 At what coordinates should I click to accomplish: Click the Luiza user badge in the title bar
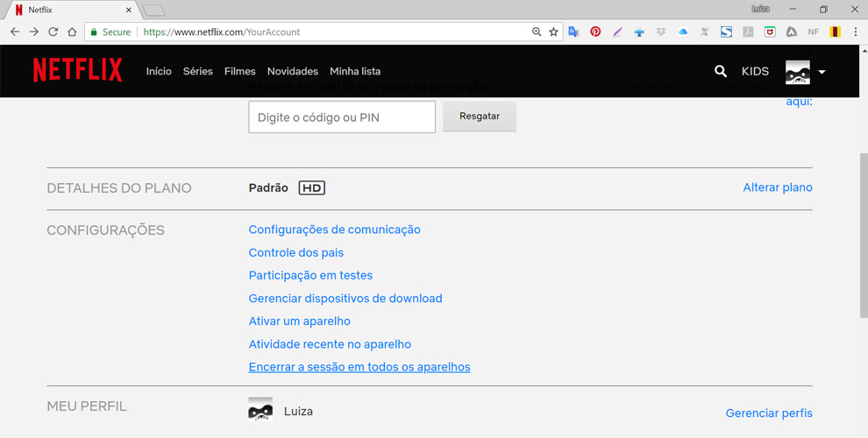point(760,9)
